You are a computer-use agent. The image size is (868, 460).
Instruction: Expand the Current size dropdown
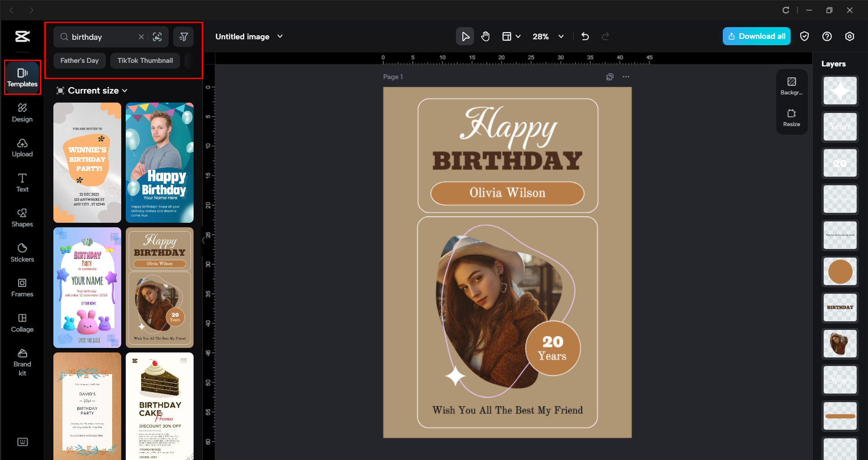(x=92, y=90)
